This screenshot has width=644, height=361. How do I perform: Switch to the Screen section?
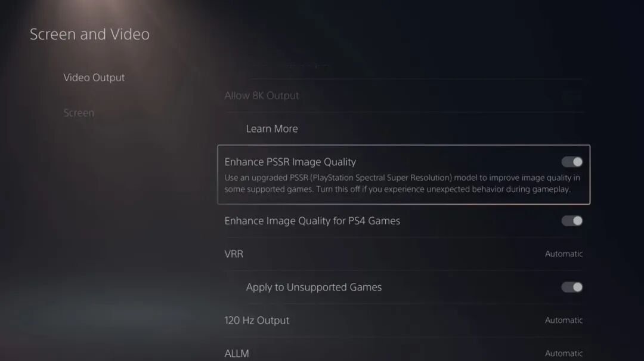(x=79, y=113)
